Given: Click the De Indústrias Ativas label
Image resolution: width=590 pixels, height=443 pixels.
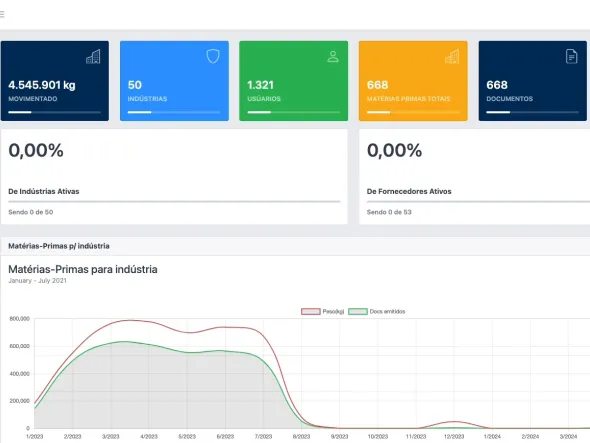Looking at the screenshot, I should [x=44, y=191].
